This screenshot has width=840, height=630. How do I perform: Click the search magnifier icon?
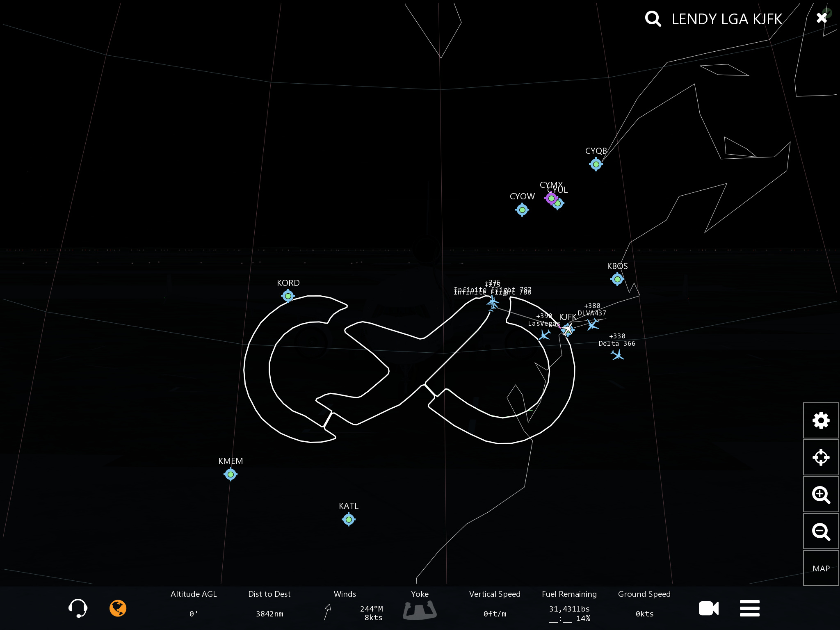[653, 19]
